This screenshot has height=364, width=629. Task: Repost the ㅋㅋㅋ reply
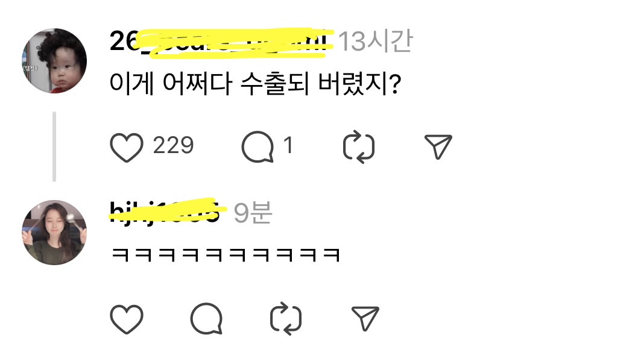(x=286, y=318)
